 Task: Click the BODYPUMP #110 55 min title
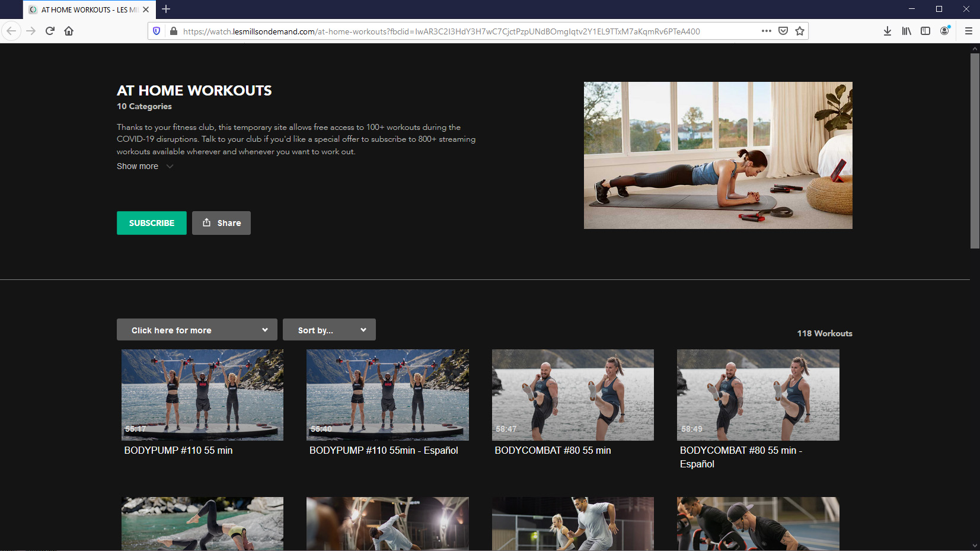click(x=178, y=450)
